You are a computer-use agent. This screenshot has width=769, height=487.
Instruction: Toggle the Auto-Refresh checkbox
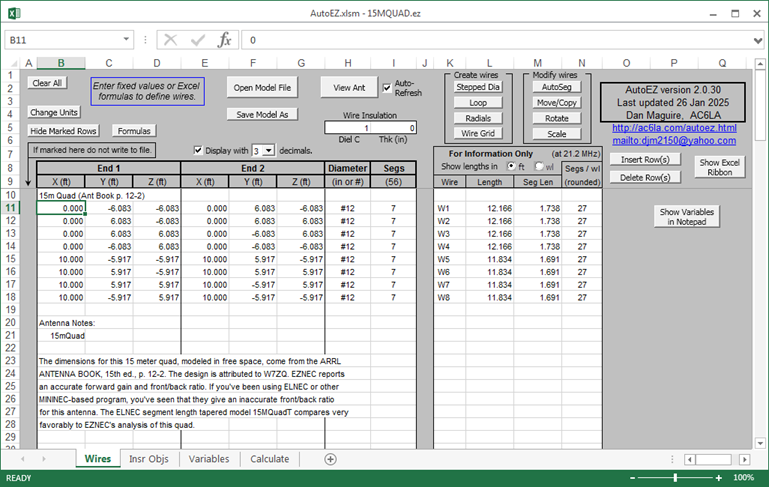(388, 86)
